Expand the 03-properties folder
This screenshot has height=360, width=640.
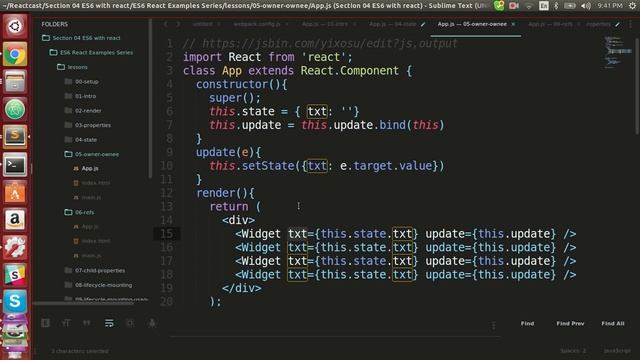click(68, 125)
